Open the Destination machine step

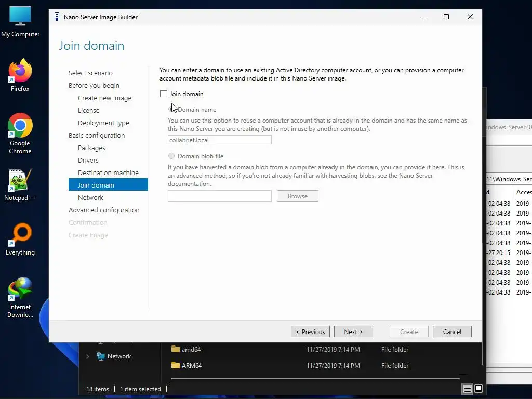108,172
